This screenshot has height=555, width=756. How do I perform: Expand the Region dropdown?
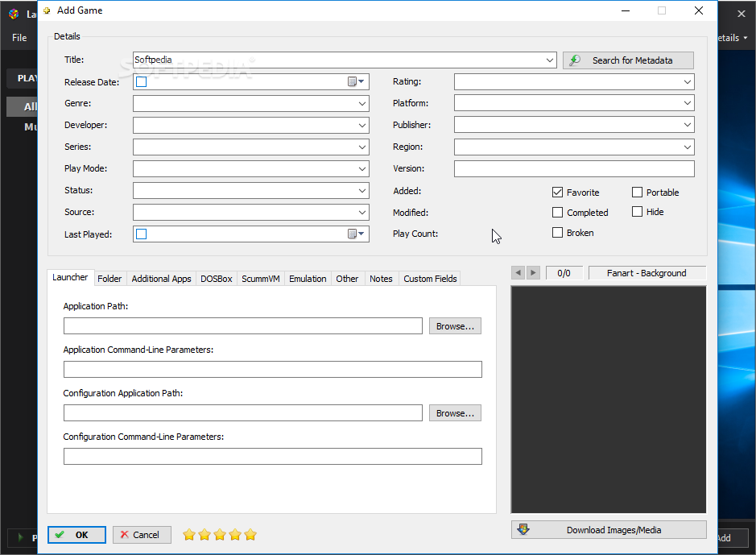tap(688, 147)
